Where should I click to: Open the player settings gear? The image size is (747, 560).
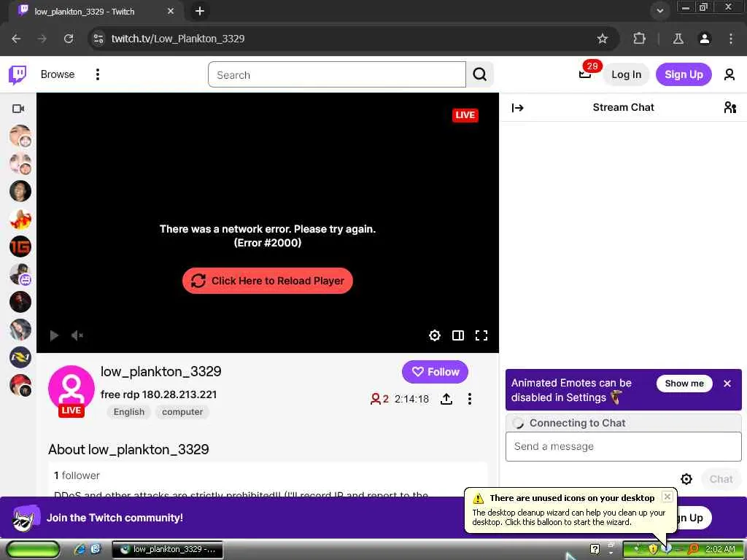pyautogui.click(x=435, y=335)
